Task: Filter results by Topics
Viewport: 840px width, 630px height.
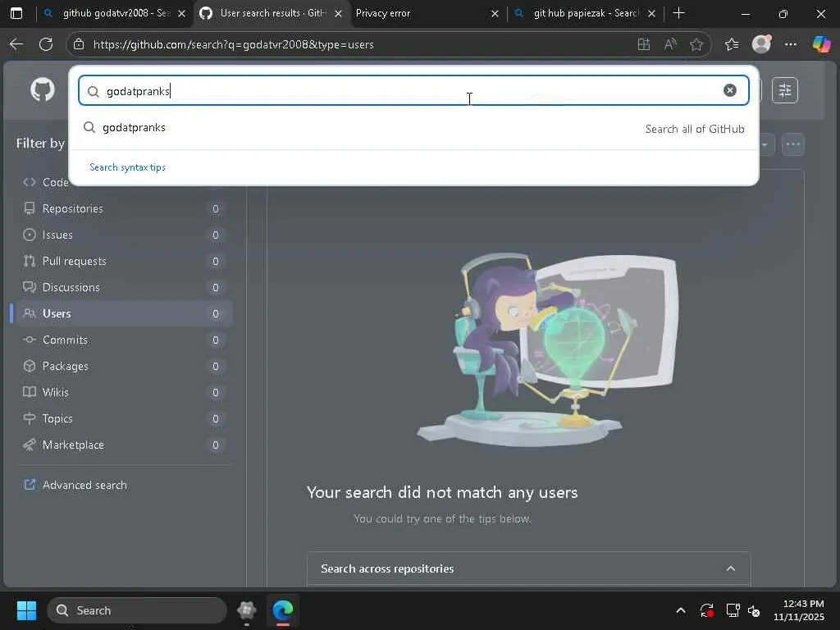Action: 123,418
